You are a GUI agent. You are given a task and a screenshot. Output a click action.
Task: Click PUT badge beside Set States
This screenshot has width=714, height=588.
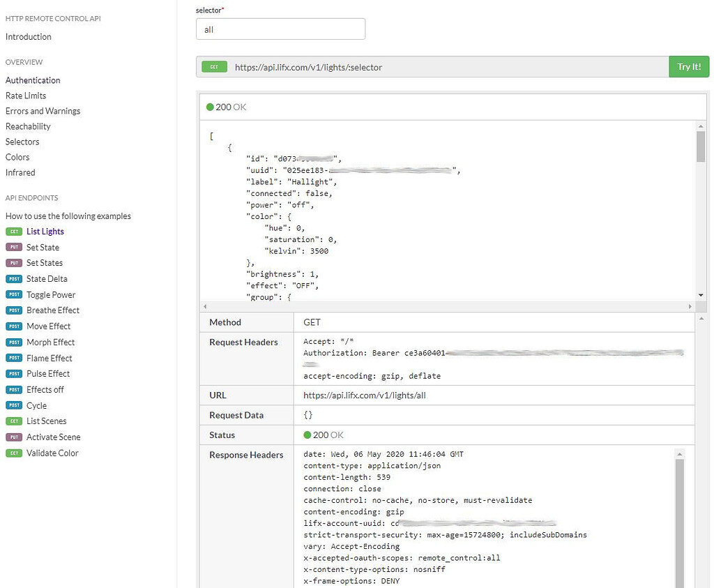point(14,263)
